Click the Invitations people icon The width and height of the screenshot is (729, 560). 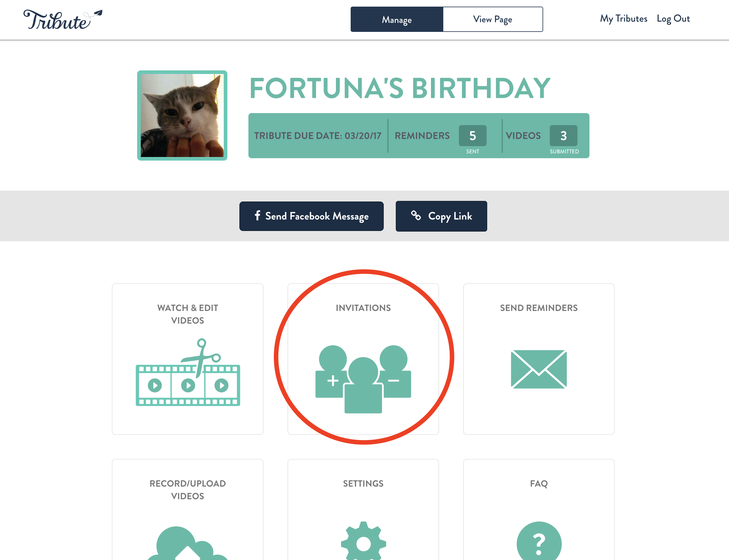[x=363, y=379]
